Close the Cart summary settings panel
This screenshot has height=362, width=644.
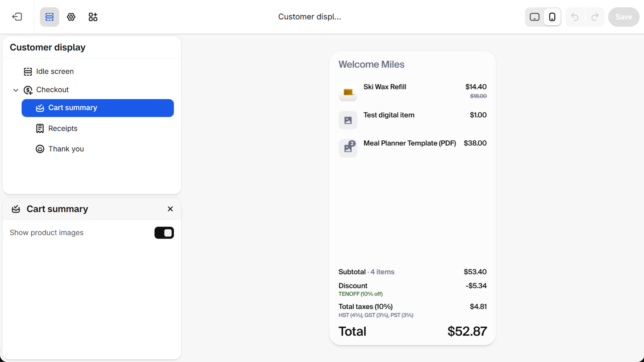pyautogui.click(x=170, y=209)
